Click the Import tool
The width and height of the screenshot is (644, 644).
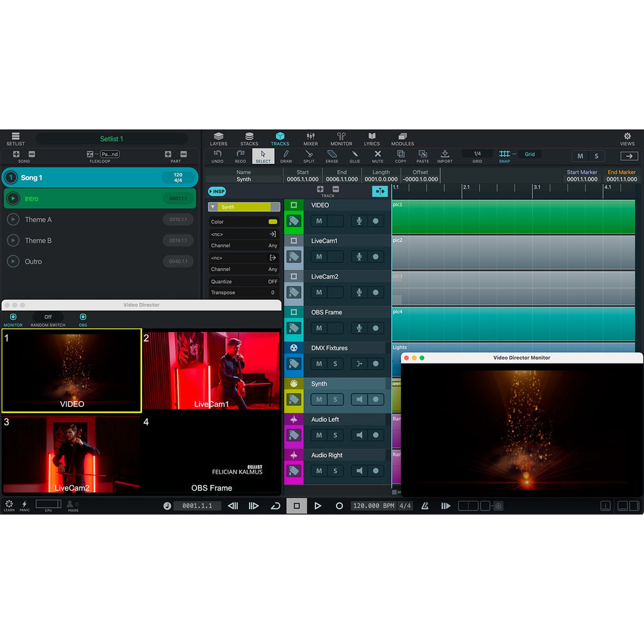(445, 156)
